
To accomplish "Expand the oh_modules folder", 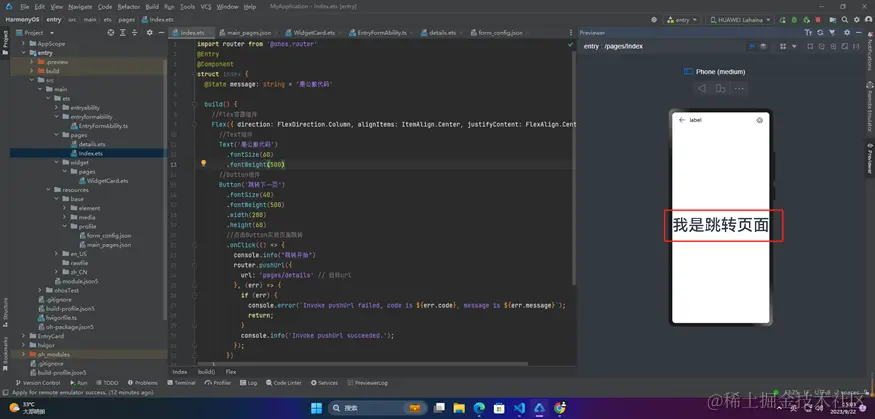I will click(23, 354).
